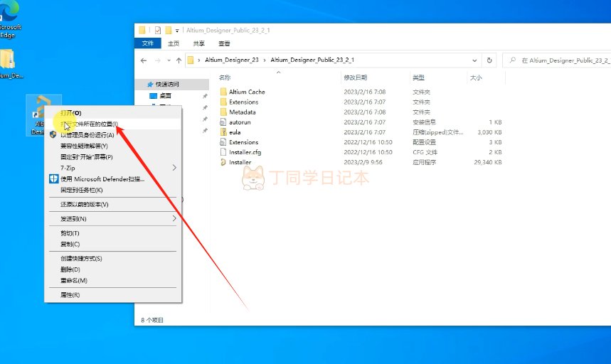
Task: Click the Installer application icon
Action: 223,162
